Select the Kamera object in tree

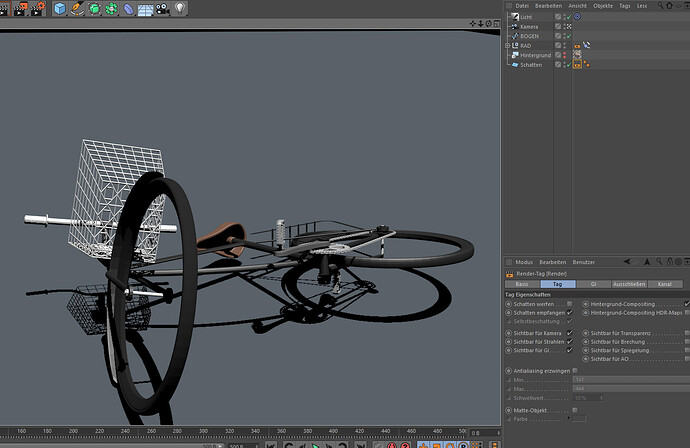tap(529, 26)
